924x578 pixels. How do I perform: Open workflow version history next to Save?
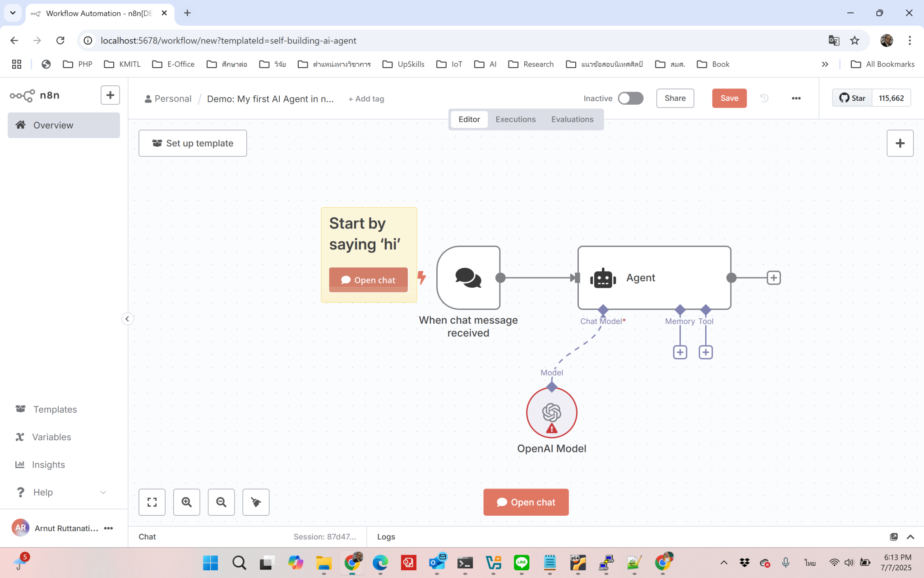point(764,98)
